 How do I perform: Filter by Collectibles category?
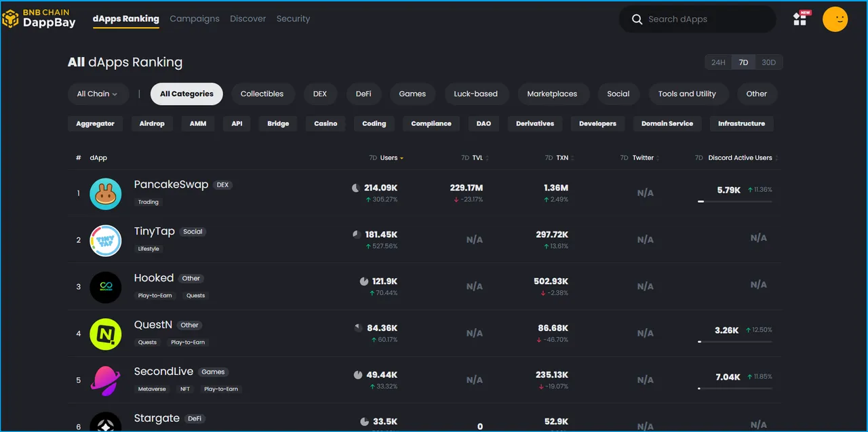click(x=262, y=94)
